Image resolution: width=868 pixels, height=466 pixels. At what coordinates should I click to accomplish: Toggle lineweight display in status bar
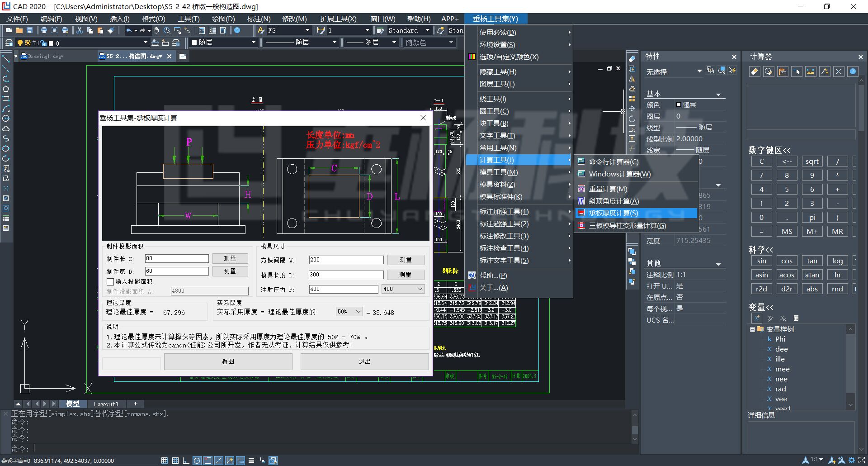[251, 461]
